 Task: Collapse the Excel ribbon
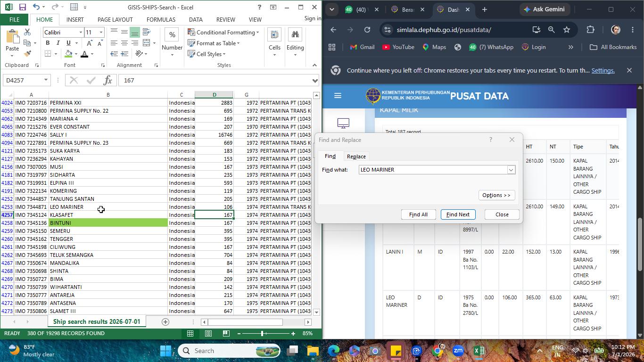pyautogui.click(x=314, y=65)
